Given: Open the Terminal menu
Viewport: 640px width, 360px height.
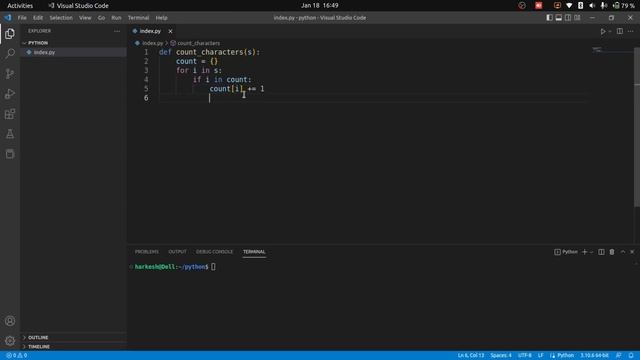Looking at the screenshot, I should 138,18.
